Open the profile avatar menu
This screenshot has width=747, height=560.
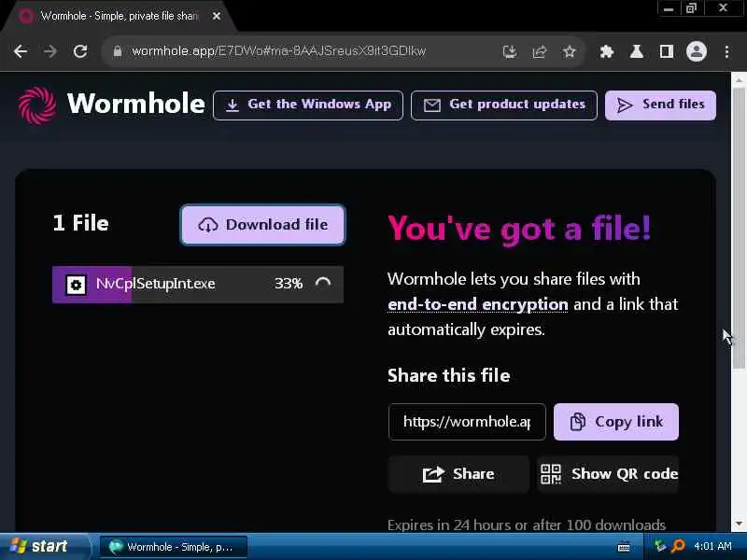[x=696, y=51]
